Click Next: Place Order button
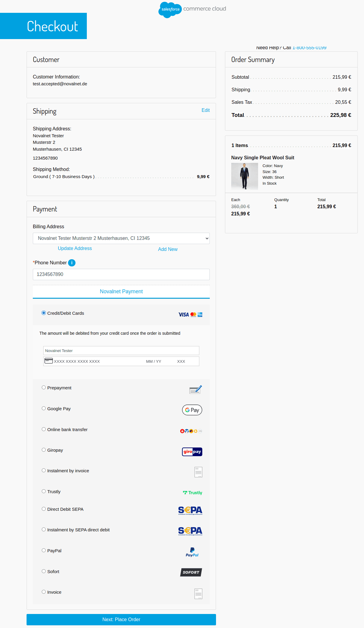The width and height of the screenshot is (364, 628). [x=121, y=619]
